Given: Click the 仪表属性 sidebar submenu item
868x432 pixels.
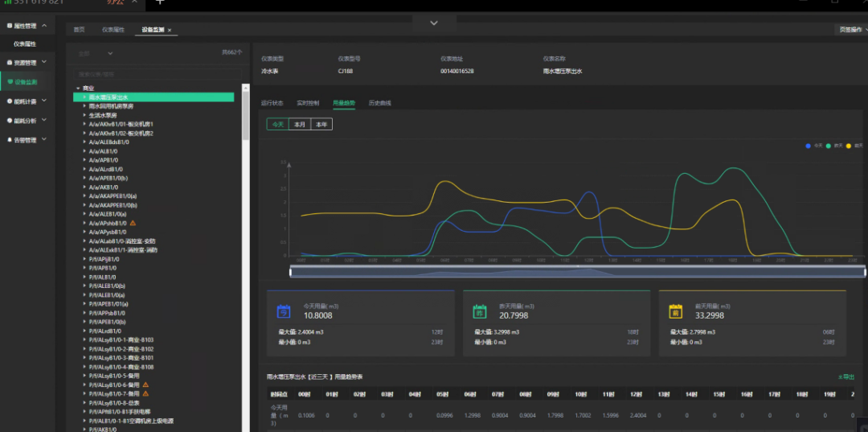Looking at the screenshot, I should (x=25, y=44).
